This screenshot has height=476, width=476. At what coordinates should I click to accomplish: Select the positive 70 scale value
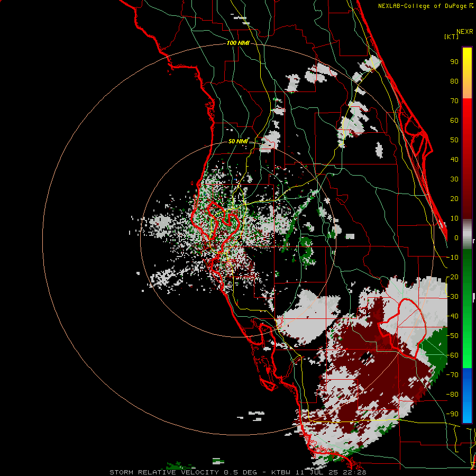tap(454, 101)
